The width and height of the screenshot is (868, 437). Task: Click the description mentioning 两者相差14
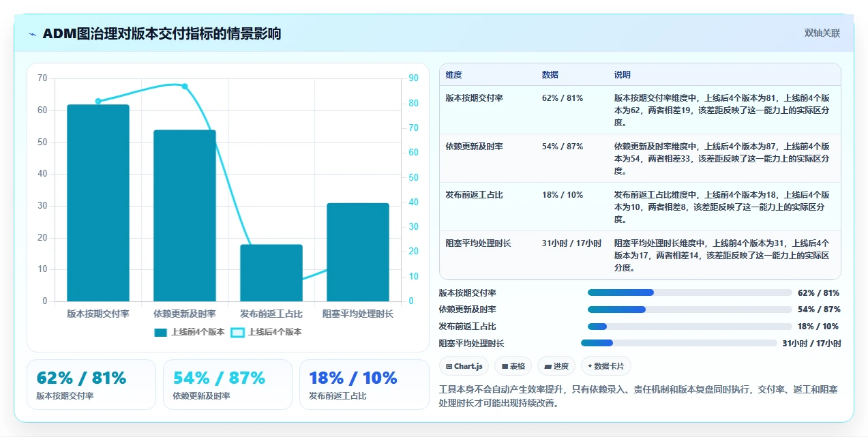tap(723, 256)
